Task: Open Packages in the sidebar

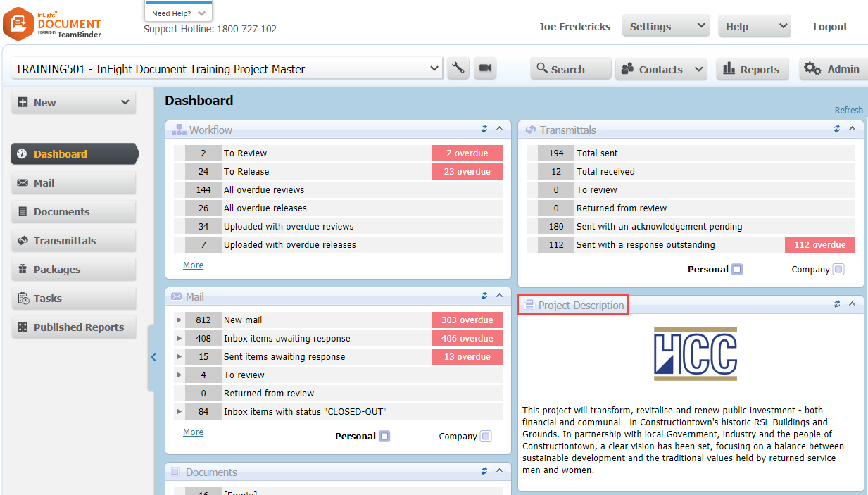Action: [x=73, y=269]
